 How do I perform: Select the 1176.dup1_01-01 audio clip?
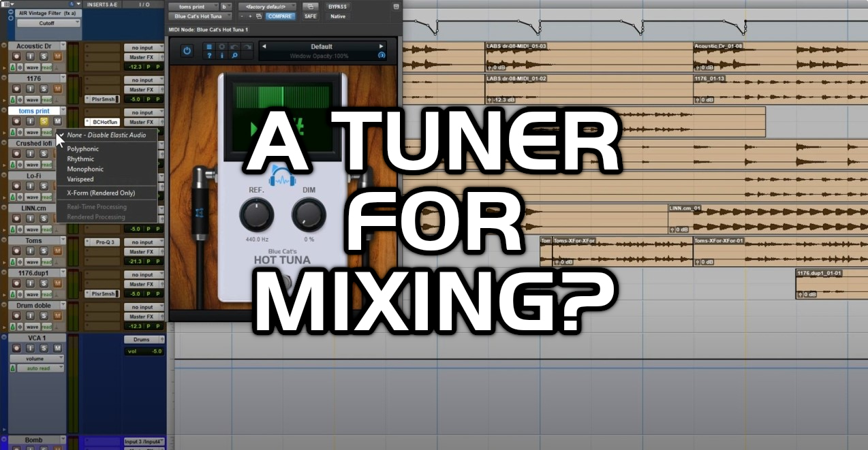pos(831,284)
